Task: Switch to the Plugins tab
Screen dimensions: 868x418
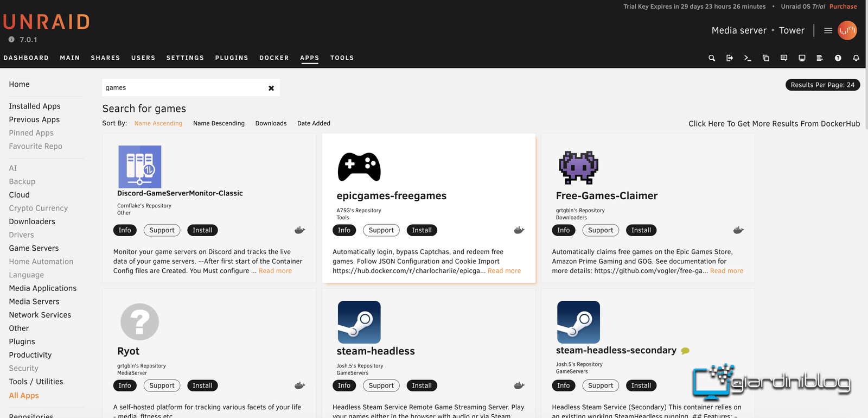Action: coord(232,58)
